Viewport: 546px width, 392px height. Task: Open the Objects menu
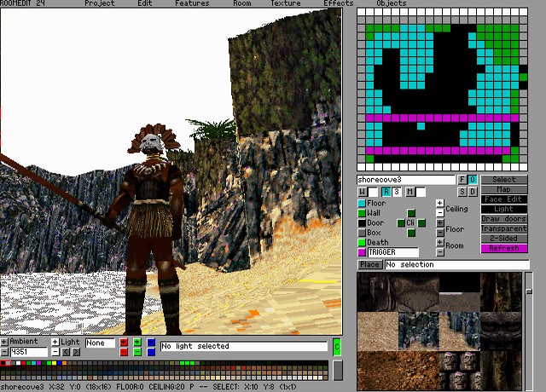coord(392,3)
